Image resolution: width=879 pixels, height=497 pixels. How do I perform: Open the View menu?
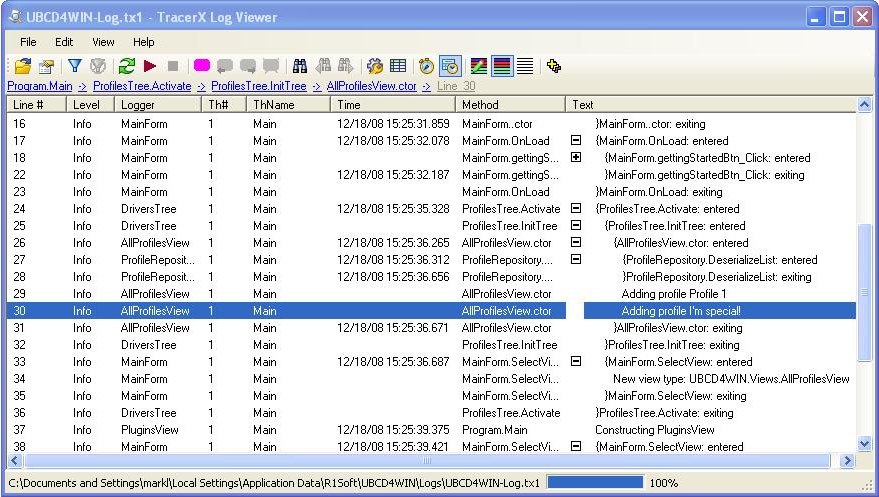[103, 42]
